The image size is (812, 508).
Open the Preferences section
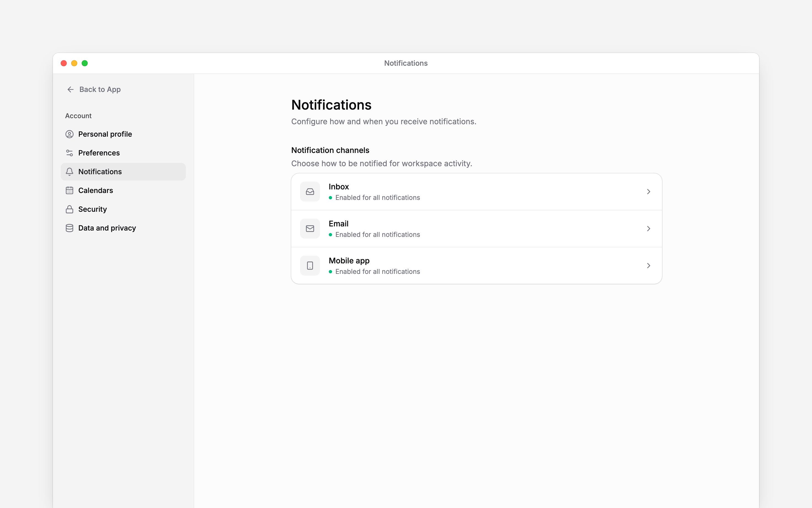[x=123, y=153]
